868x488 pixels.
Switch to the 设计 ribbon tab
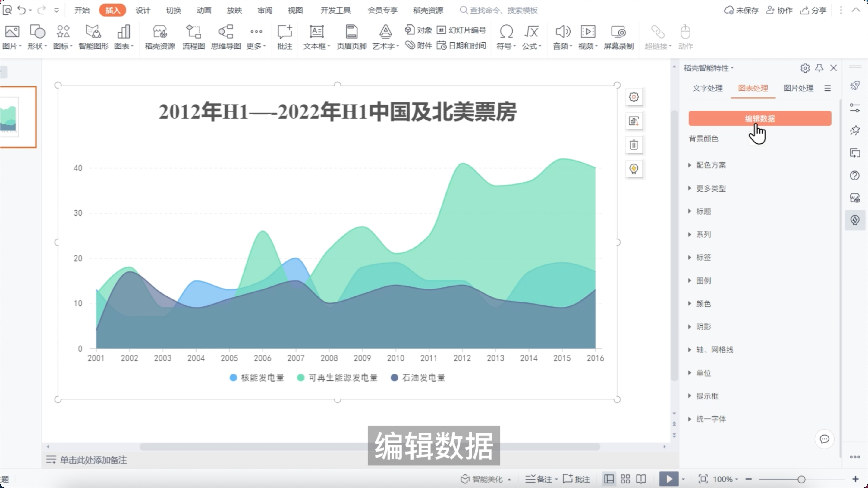pyautogui.click(x=143, y=10)
